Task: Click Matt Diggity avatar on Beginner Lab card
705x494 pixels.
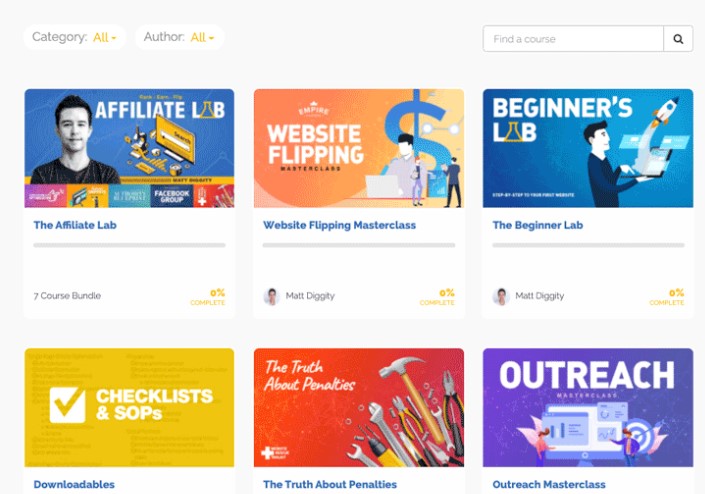Action: coord(500,296)
